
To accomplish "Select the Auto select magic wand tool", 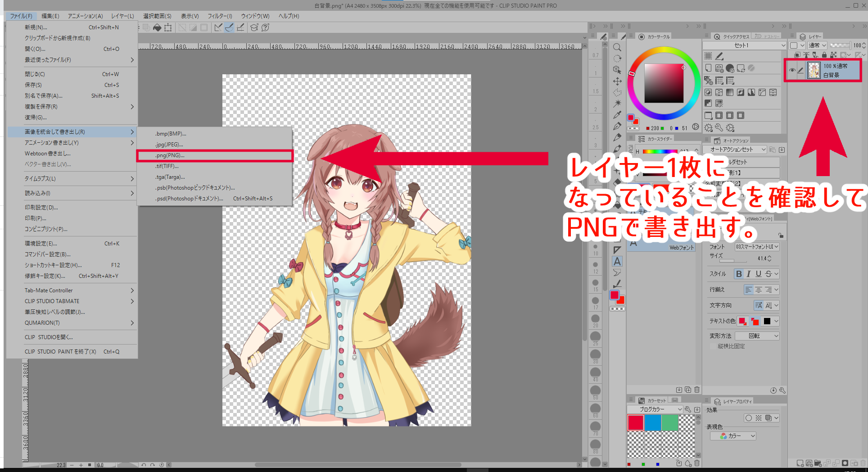I will [x=617, y=104].
